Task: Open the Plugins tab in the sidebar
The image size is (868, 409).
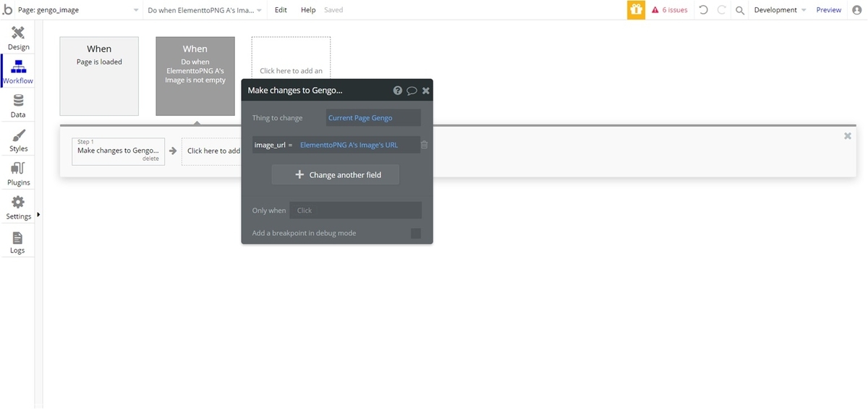Action: 18,174
